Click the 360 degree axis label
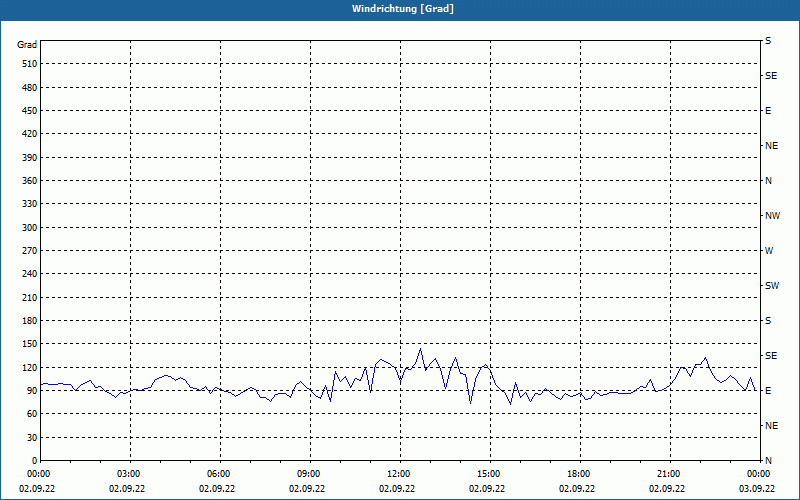Image resolution: width=800 pixels, height=500 pixels. coord(30,181)
